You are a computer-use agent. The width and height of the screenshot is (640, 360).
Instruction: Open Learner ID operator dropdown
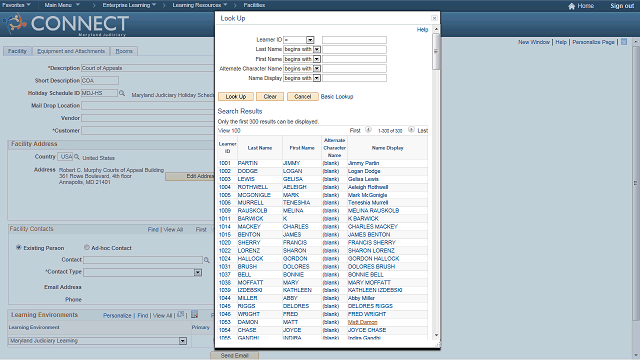310,40
